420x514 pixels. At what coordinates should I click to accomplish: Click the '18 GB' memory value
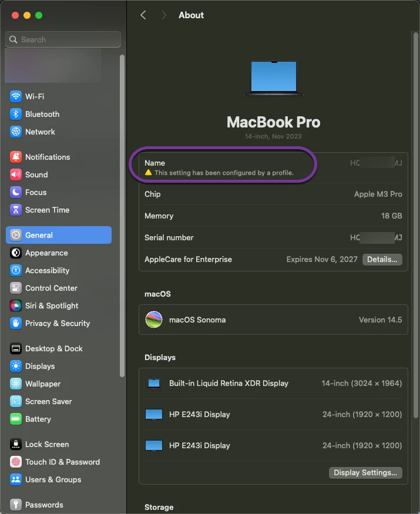pos(391,216)
